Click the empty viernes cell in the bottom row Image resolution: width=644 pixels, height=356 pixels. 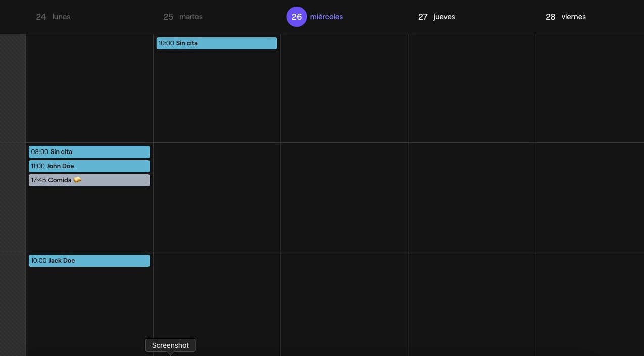point(589,303)
